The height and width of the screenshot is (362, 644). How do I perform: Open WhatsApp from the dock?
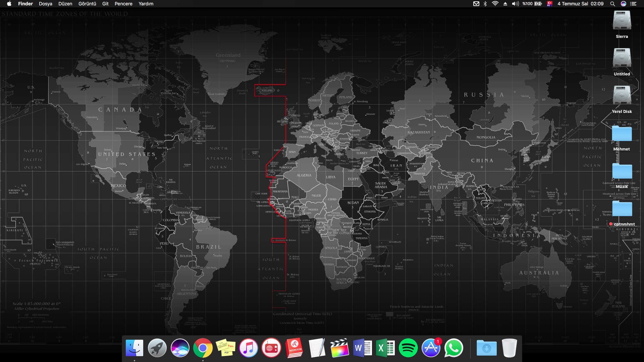(453, 348)
